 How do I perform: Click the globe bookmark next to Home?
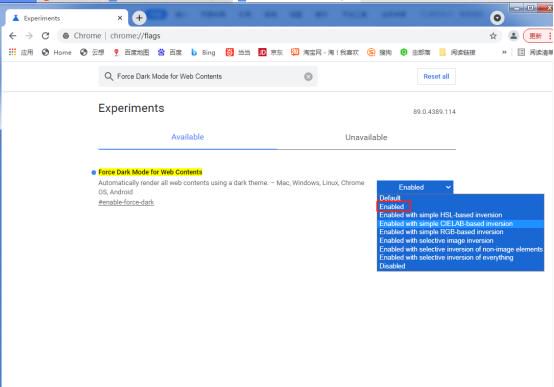coord(92,52)
